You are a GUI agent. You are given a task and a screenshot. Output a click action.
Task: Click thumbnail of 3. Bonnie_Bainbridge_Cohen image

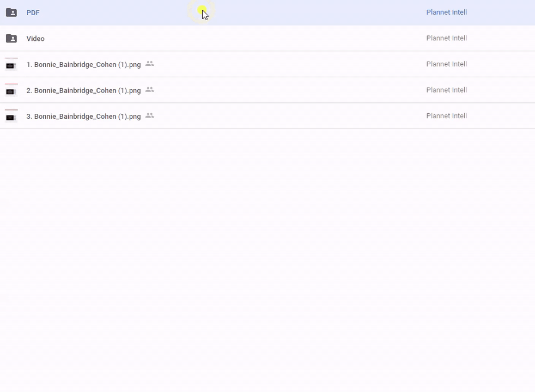[x=11, y=117]
